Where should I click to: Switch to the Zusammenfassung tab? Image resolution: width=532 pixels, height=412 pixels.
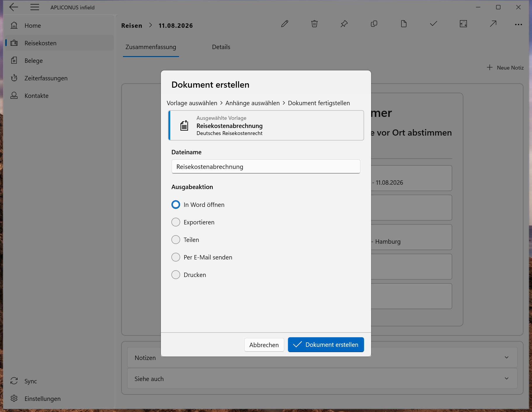click(x=151, y=47)
